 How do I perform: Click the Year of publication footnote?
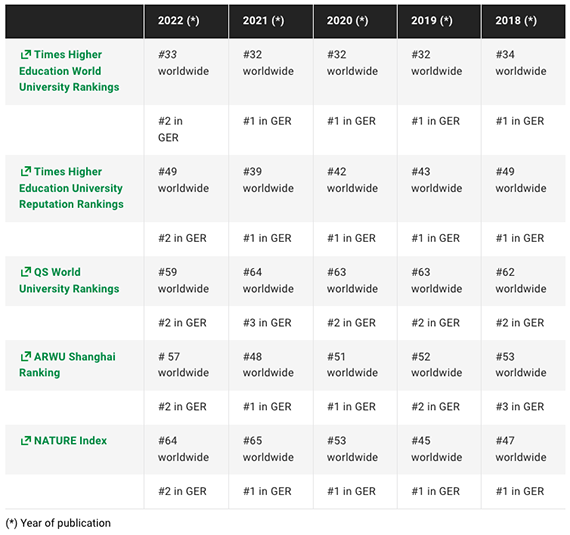tap(58, 523)
